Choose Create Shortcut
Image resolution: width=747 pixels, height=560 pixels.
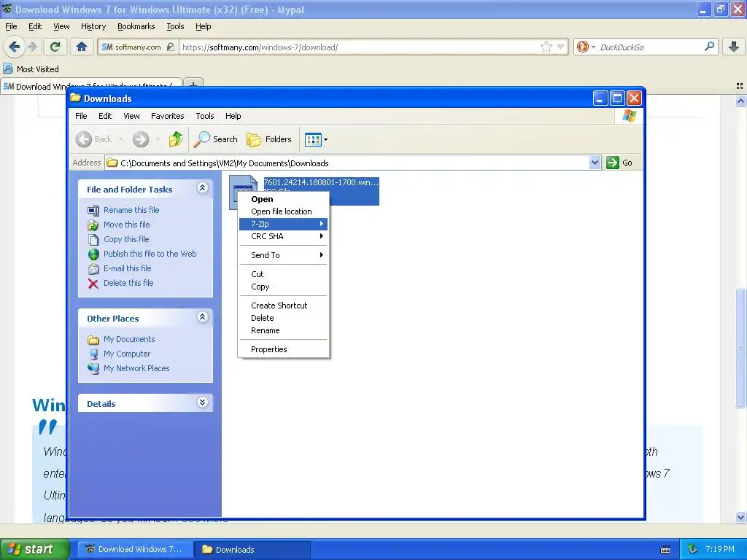click(284, 306)
